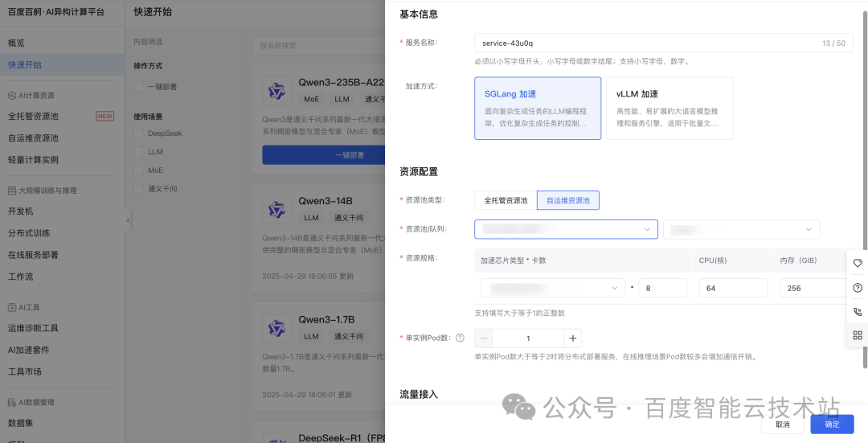This screenshot has height=443, width=868.
Task: Open the grid apps icon on right toolbar
Action: tap(858, 335)
